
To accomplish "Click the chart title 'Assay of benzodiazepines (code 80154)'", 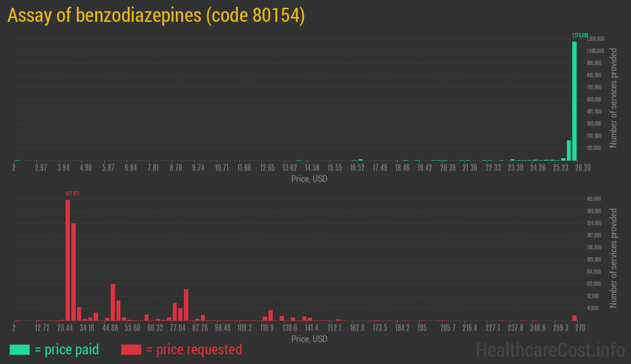I will (x=156, y=16).
